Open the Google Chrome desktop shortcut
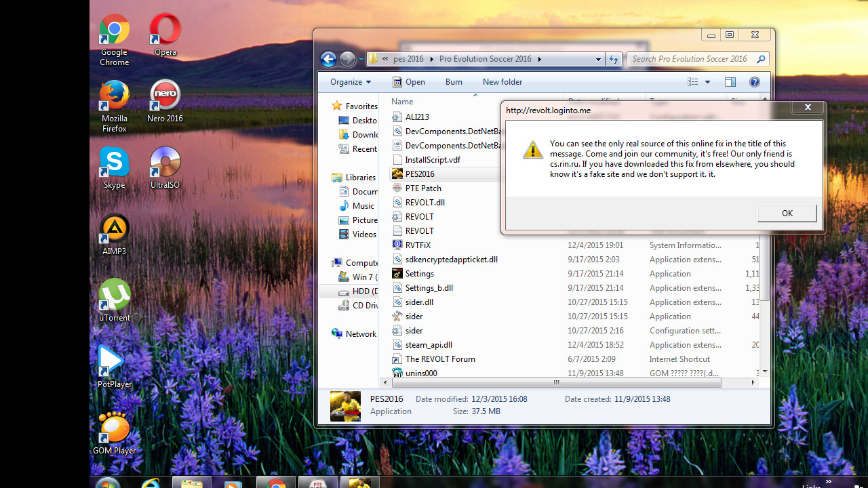868x488 pixels. click(114, 41)
